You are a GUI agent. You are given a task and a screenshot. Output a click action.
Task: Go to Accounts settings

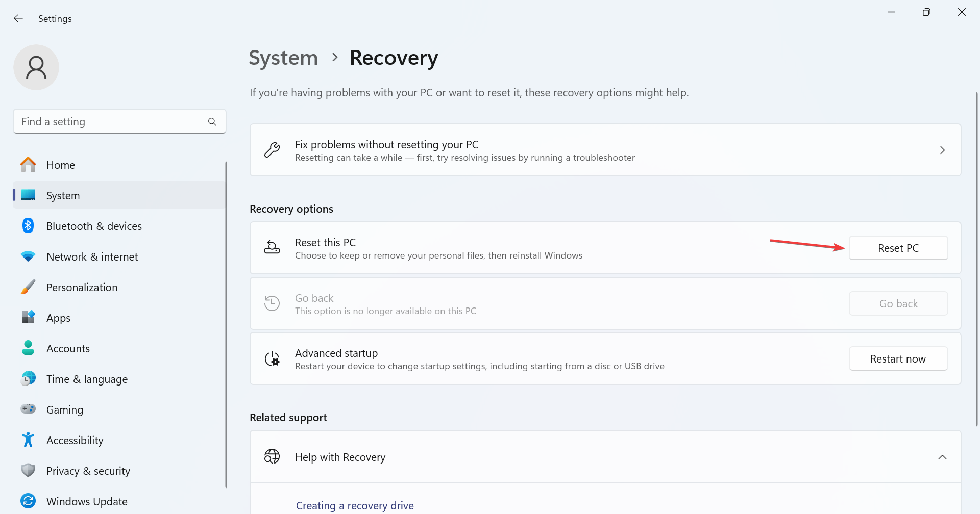[x=68, y=349]
